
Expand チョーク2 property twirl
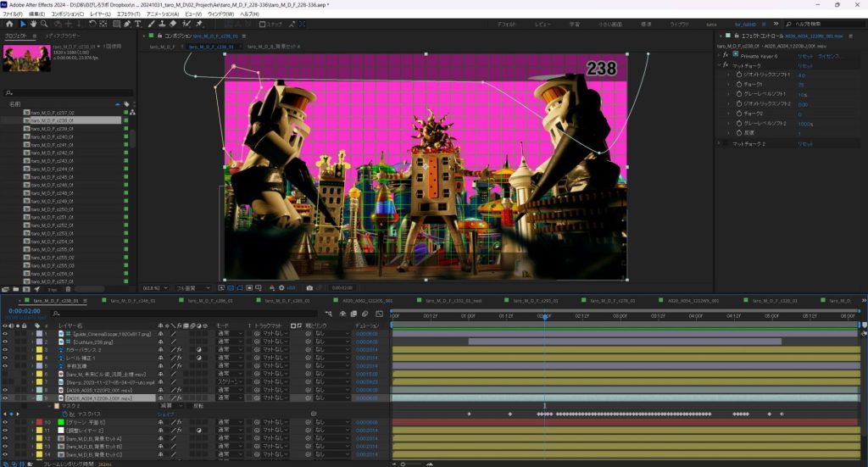tap(728, 114)
